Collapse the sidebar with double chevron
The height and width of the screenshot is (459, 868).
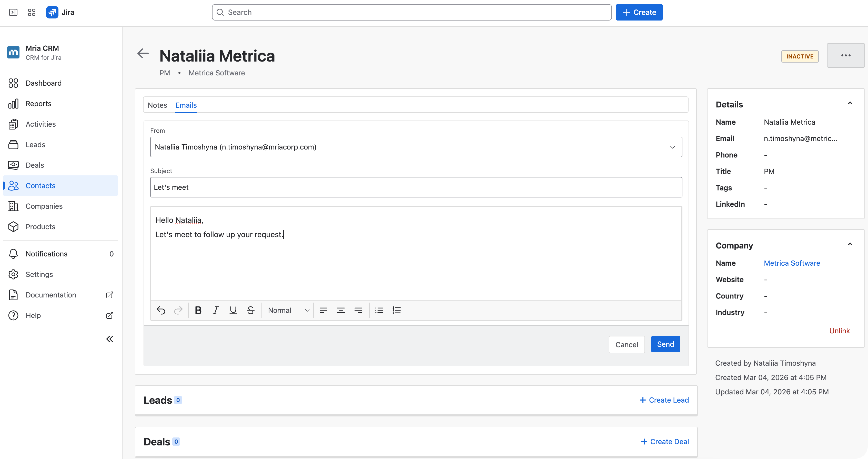(x=109, y=339)
